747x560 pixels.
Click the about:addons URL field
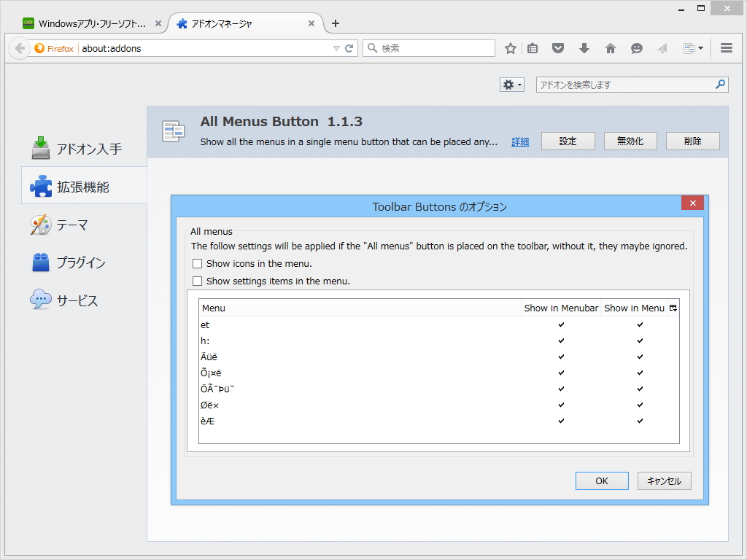click(205, 48)
